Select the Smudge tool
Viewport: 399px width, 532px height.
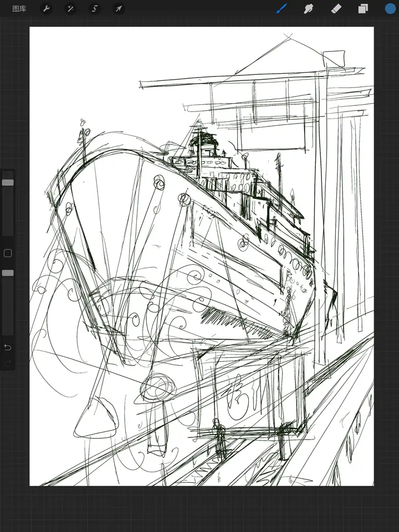[x=309, y=9]
